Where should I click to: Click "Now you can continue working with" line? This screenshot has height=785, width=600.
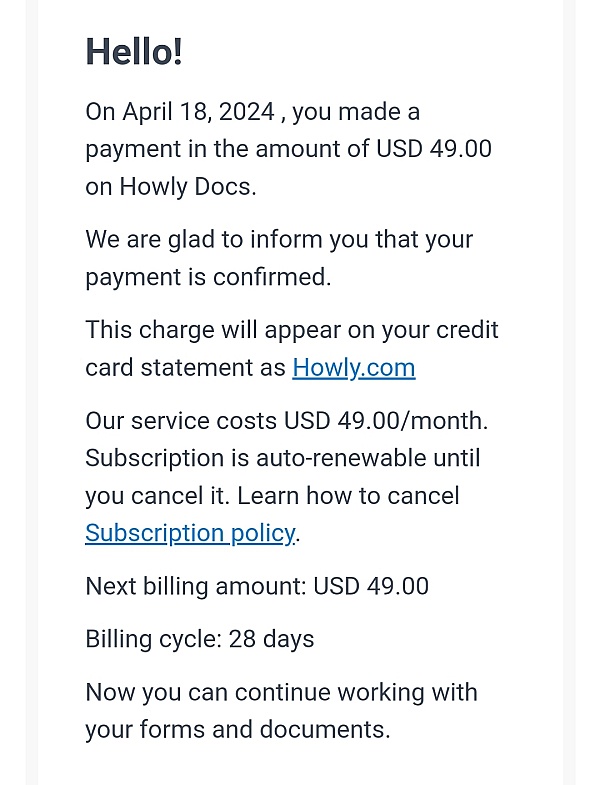(281, 693)
